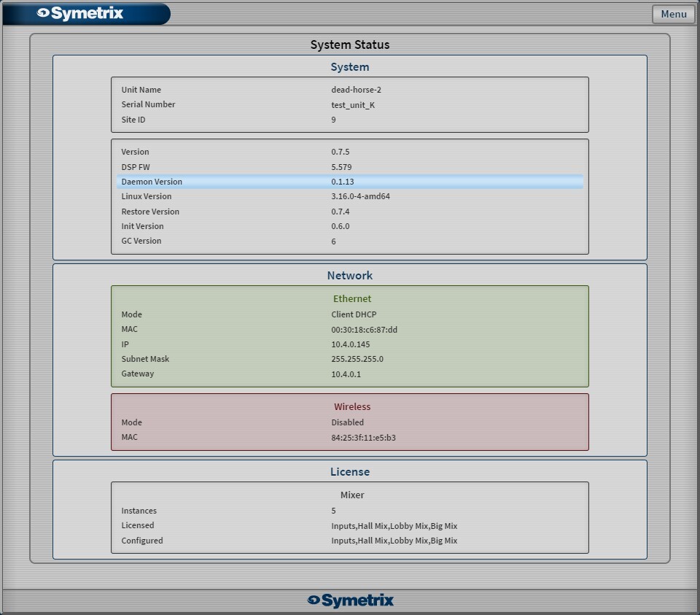
Task: Click the Serial Number value test_unit_K
Action: pos(353,105)
